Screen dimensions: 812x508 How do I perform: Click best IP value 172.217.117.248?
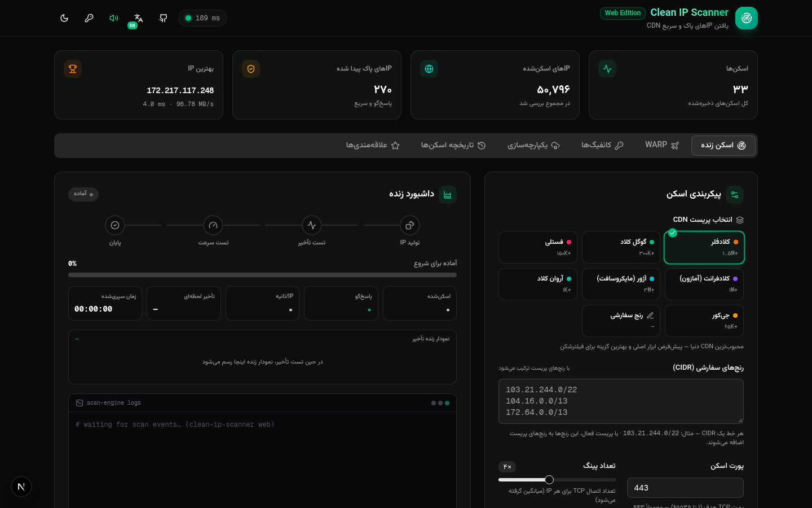tap(180, 90)
